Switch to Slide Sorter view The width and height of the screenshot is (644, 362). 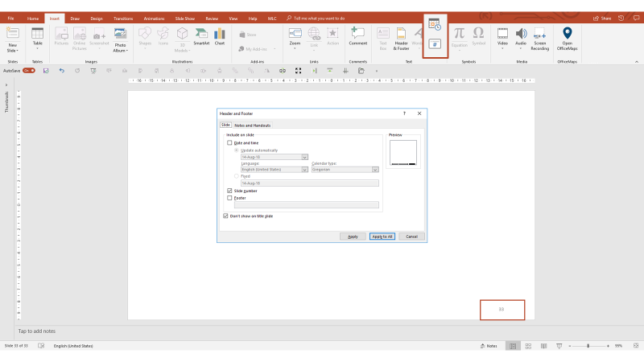click(x=528, y=346)
